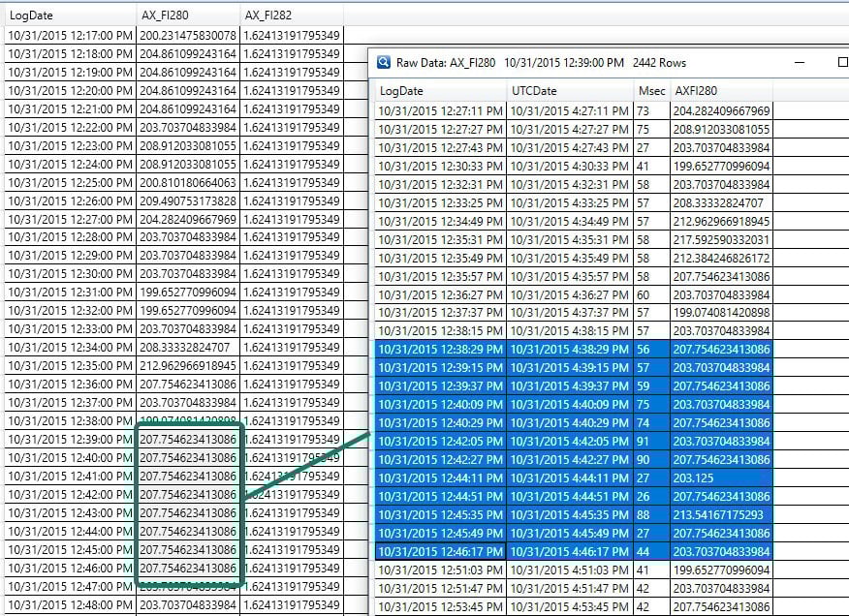Select main table LogDate 10/31/2015 12:22:00 PM
Viewport: 849px width, 616px height.
[x=71, y=128]
